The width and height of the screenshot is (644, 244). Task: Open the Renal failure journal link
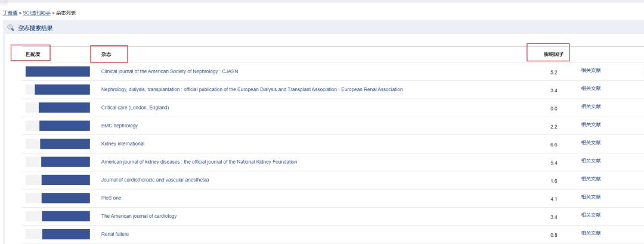click(115, 234)
